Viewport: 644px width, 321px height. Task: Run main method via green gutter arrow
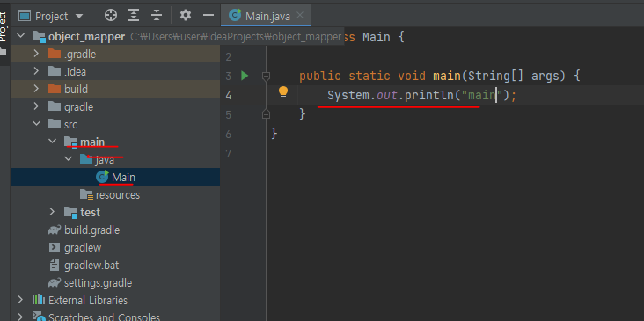(245, 76)
